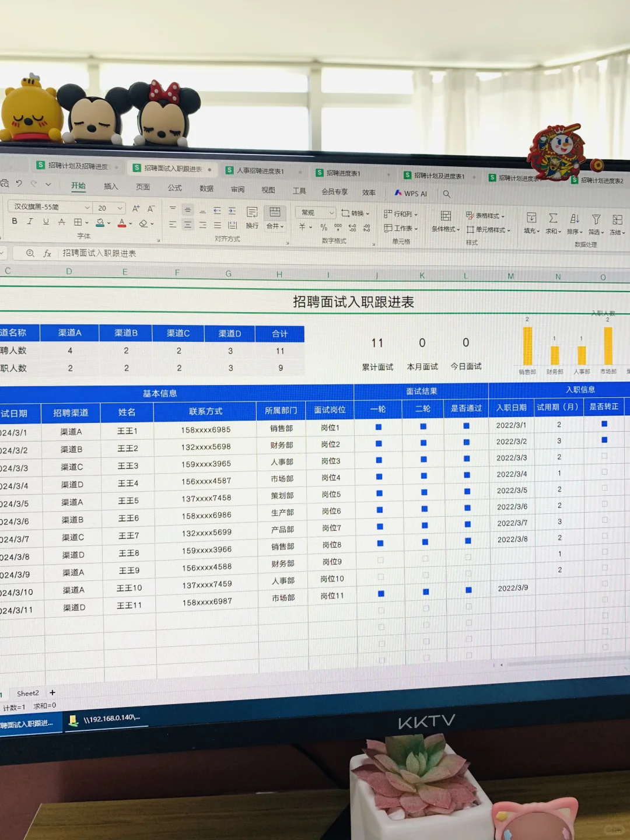Select the italic formatting icon
Image resolution: width=630 pixels, height=840 pixels.
coord(30,220)
